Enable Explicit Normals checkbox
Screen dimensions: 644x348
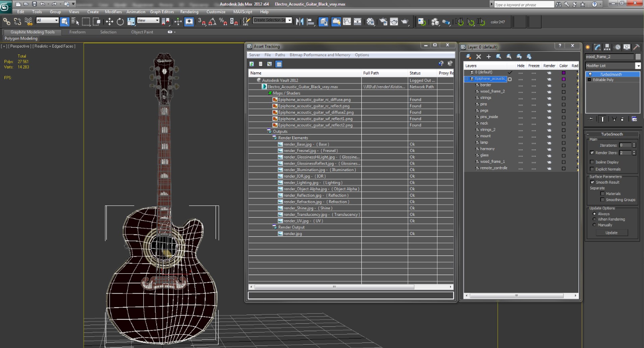[592, 169]
